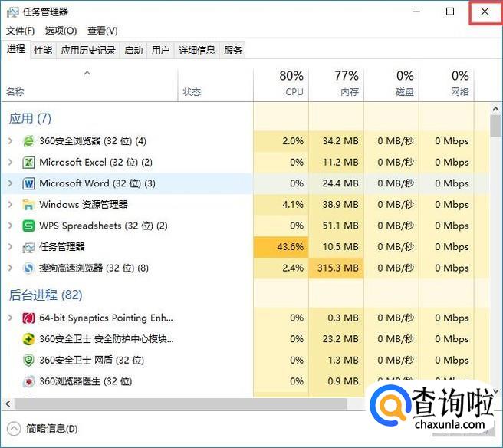Switch to the 启动 tab
503x448 pixels.
coord(133,51)
